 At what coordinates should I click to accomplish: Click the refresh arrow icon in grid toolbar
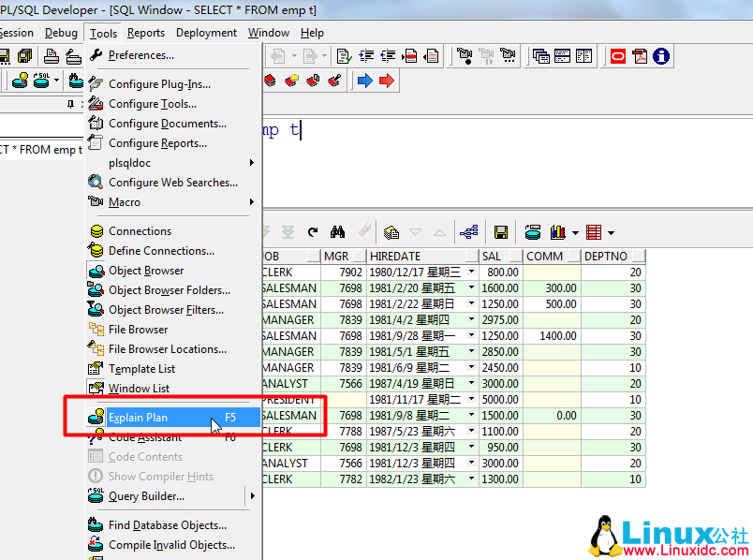coord(313,232)
